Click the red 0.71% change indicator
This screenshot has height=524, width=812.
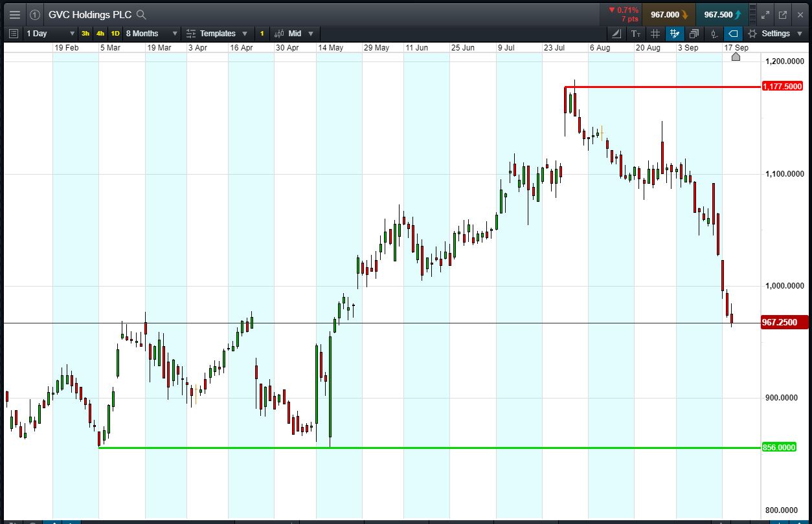click(x=623, y=10)
